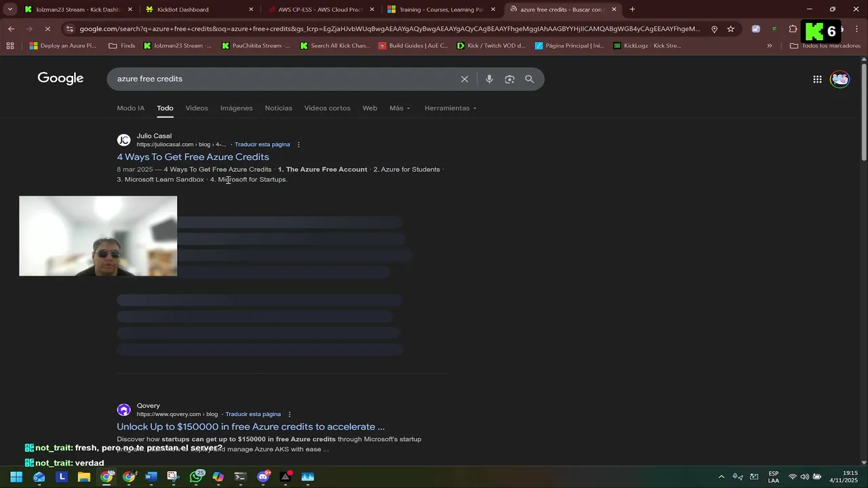Screen dimensions: 868x488
Task: Open Discord from taskbar
Action: tap(263, 477)
